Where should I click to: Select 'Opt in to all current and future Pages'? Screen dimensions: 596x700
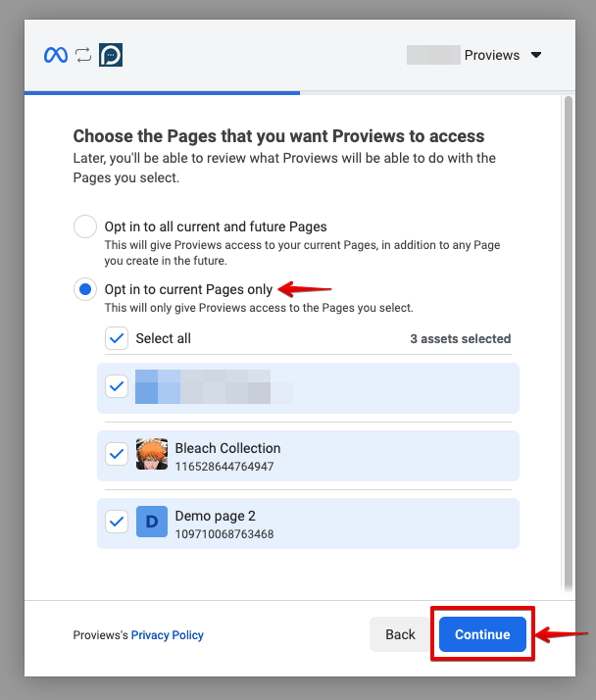(x=85, y=226)
